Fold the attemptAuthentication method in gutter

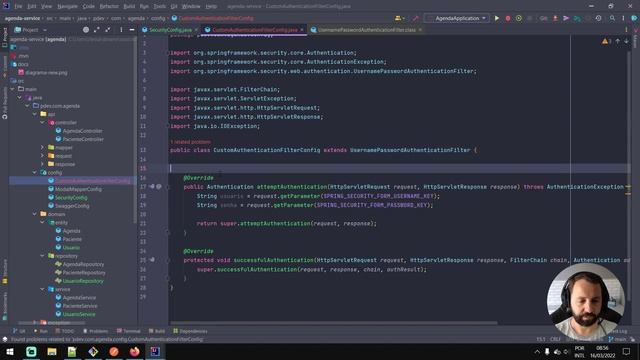(x=168, y=187)
